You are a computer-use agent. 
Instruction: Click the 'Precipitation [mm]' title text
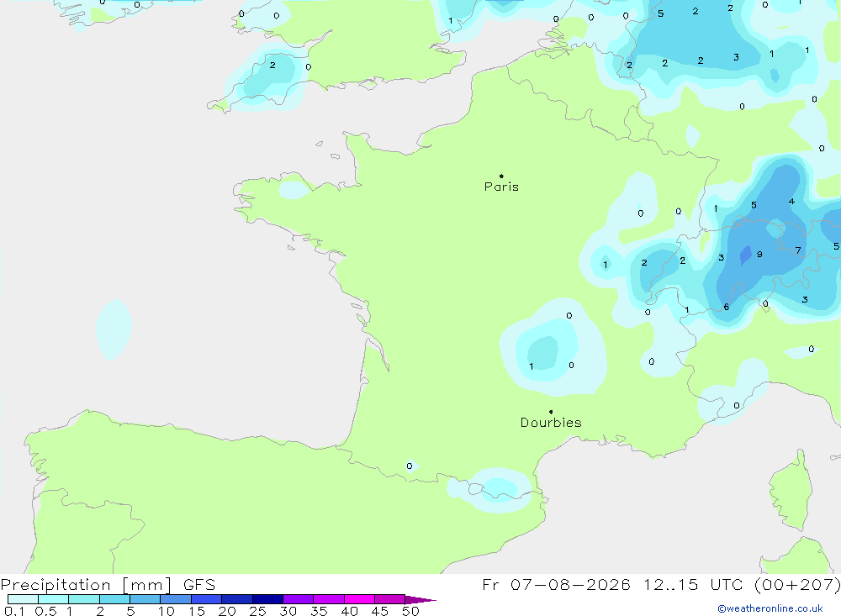coord(86,585)
